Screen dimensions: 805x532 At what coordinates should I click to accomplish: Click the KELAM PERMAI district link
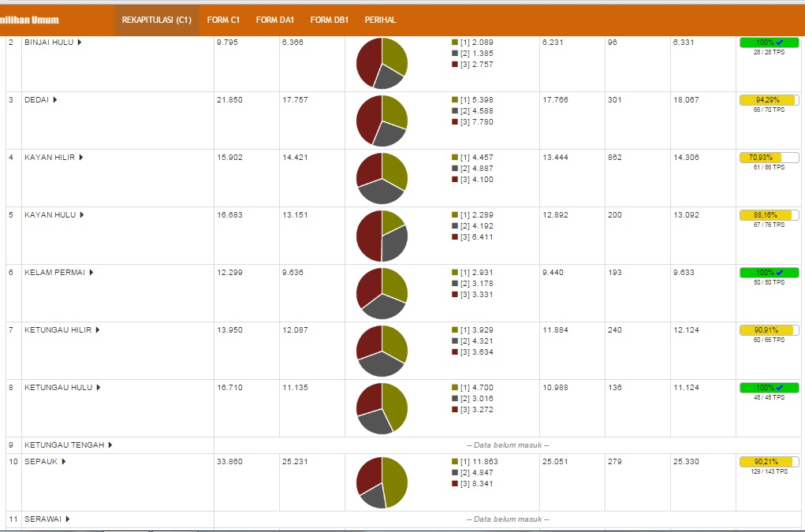(x=55, y=273)
